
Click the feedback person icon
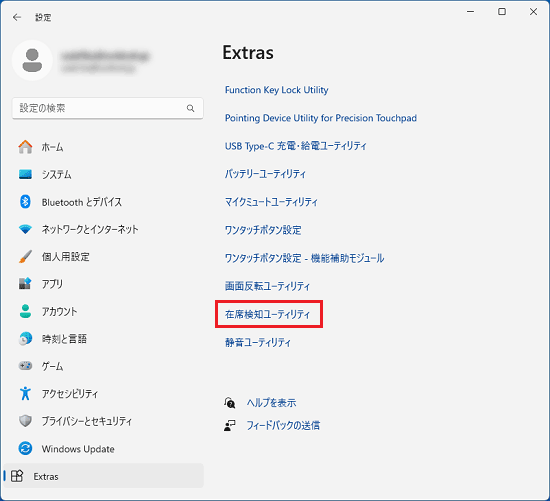[x=230, y=426]
